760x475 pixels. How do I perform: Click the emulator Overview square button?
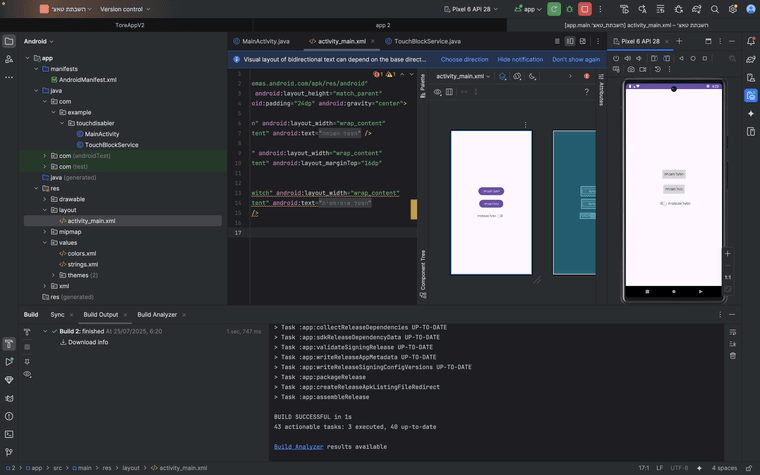pos(705,58)
